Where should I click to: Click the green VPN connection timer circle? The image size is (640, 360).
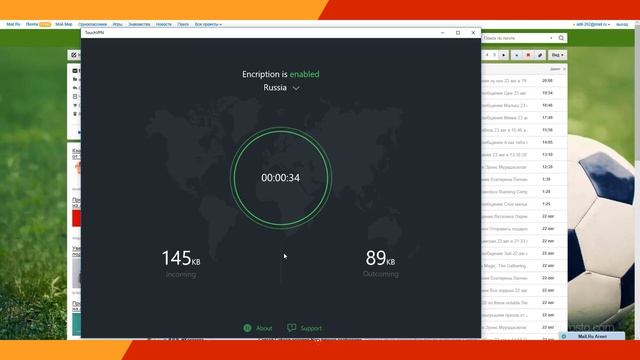pyautogui.click(x=281, y=178)
